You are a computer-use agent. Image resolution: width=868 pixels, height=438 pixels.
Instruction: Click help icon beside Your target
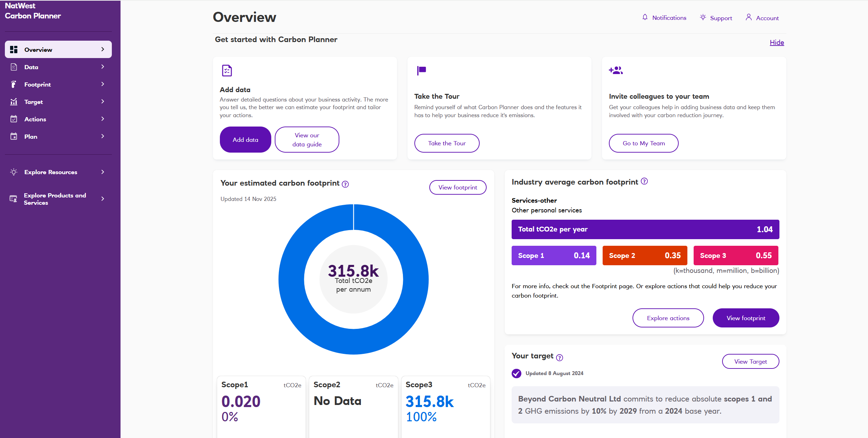(x=559, y=357)
